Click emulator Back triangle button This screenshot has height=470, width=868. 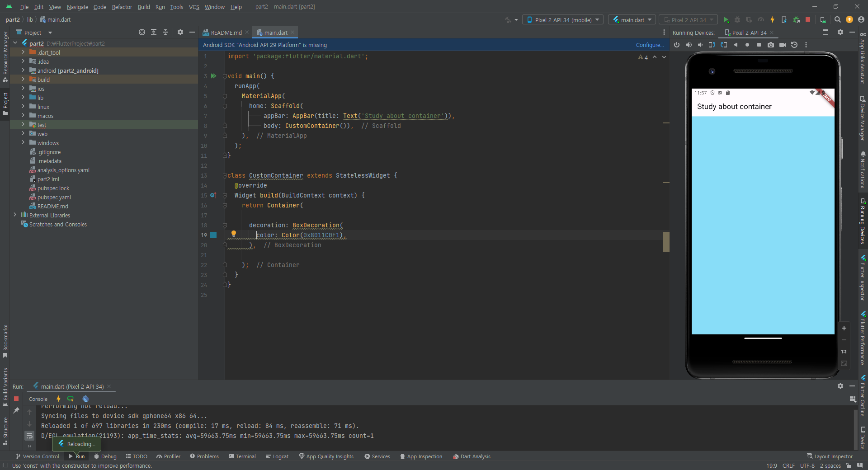click(x=736, y=45)
